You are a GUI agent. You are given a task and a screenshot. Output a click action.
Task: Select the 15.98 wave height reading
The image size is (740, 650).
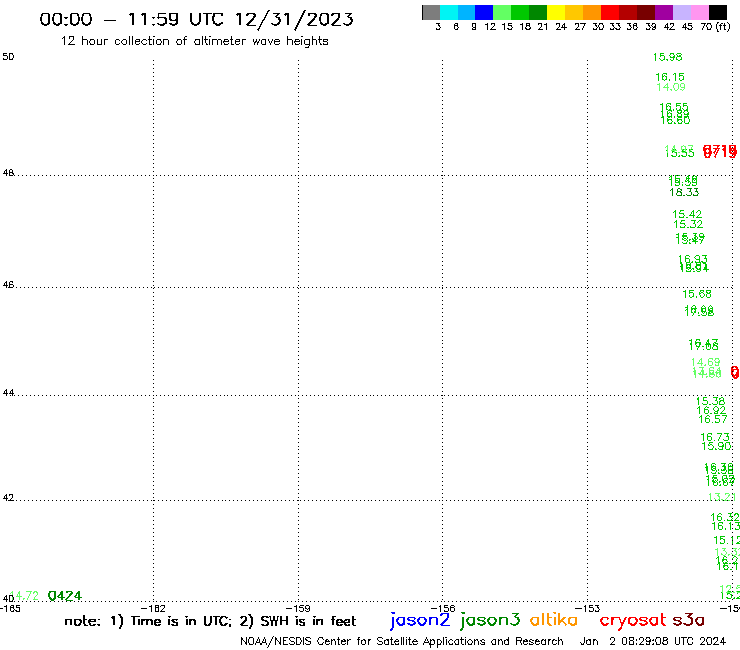[667, 57]
